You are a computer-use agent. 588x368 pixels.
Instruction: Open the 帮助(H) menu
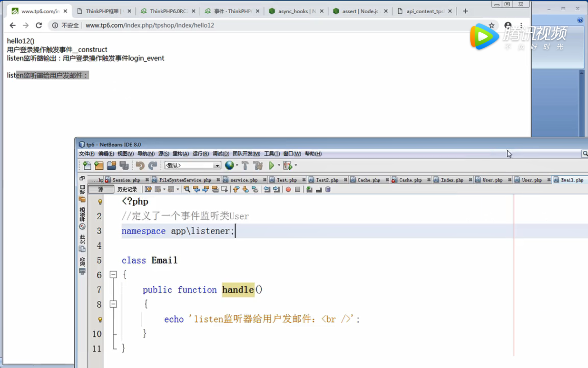313,154
